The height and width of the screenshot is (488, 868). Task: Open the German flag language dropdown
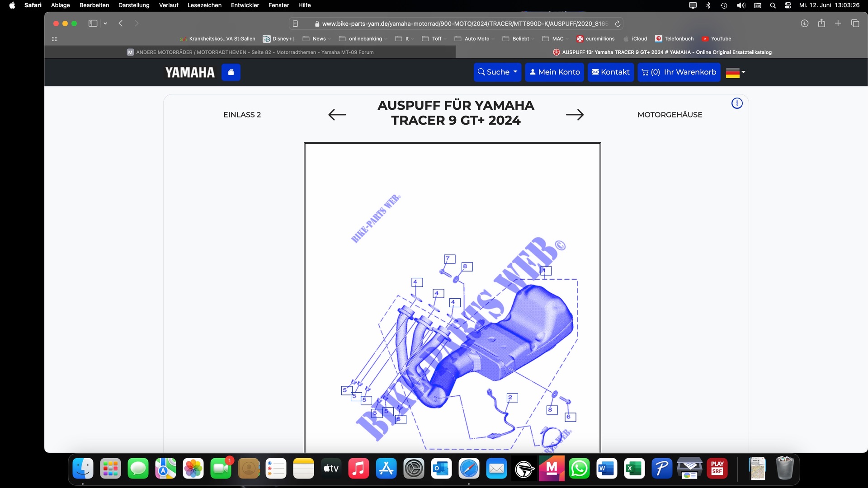tap(735, 72)
